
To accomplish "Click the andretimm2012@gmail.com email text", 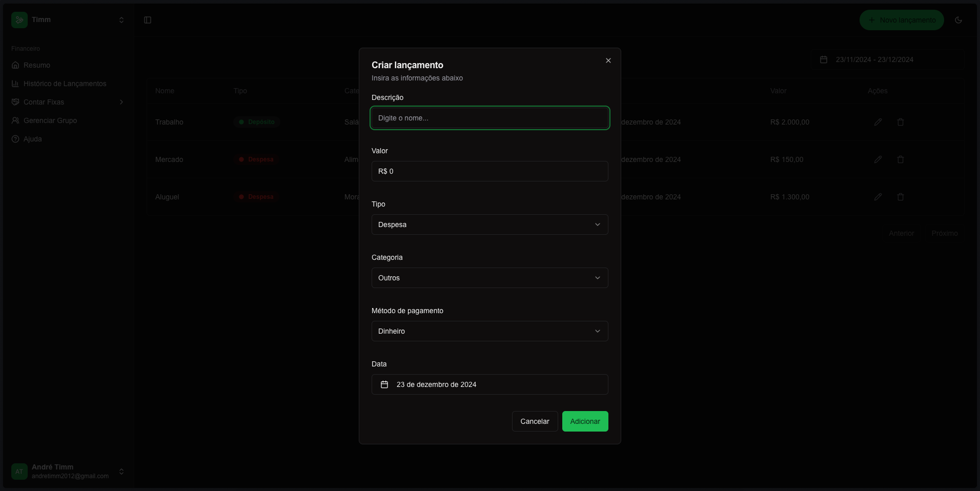I will coord(70,476).
